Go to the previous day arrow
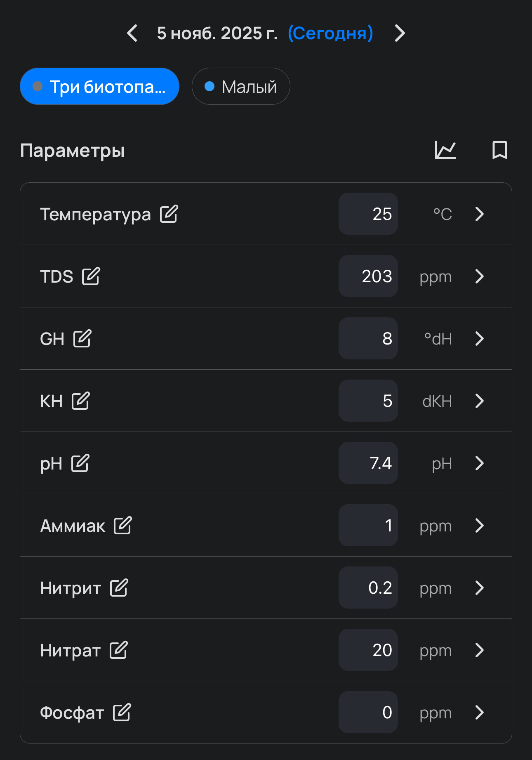This screenshot has width=532, height=760. tap(132, 33)
